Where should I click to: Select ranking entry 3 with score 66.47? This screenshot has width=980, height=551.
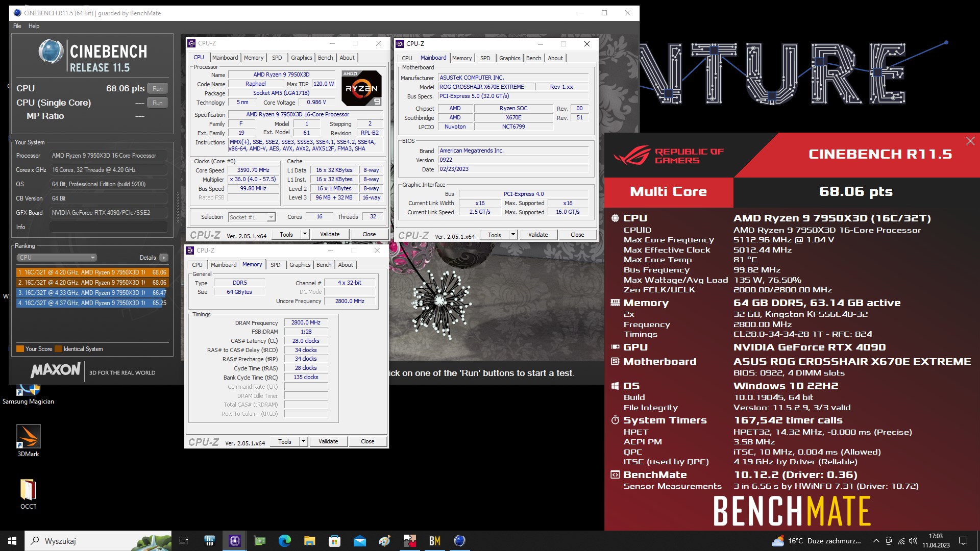coord(92,293)
